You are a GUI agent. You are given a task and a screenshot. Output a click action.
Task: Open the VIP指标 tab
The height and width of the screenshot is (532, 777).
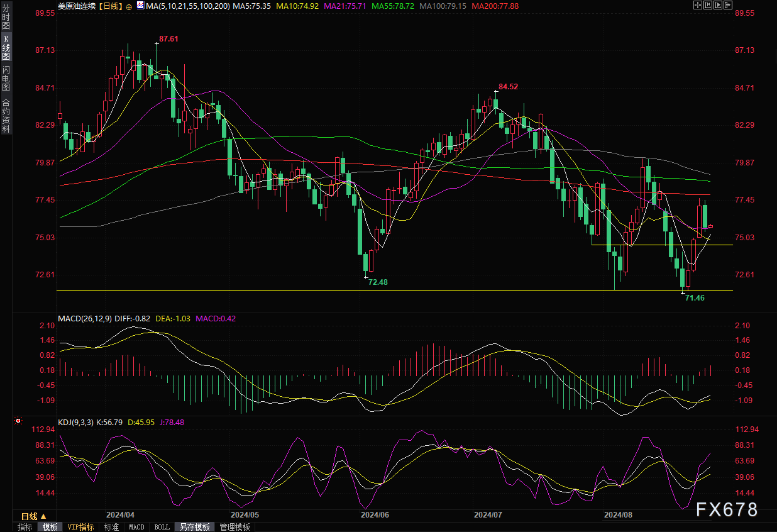pyautogui.click(x=80, y=527)
